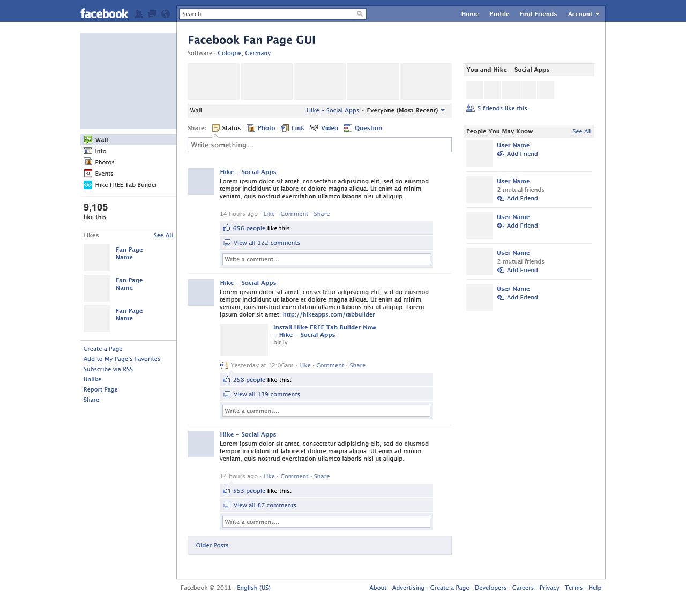Screen dimensions: 686x616
Task: Click Add to My Page's Favorites
Action: pos(122,359)
